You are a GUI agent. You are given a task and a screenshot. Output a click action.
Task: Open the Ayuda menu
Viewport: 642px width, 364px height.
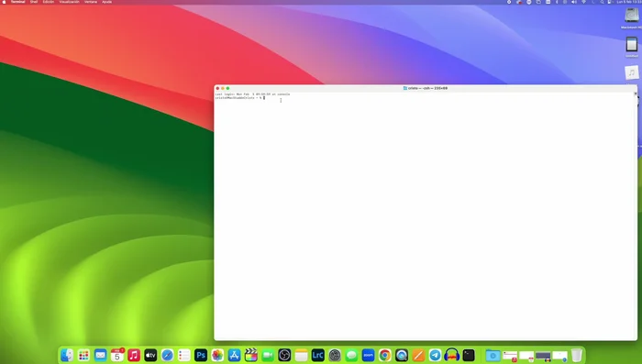tap(107, 2)
